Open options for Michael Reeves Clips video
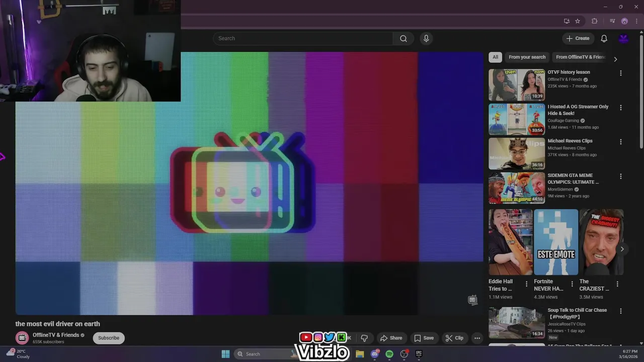The width and height of the screenshot is (644, 362). tap(620, 142)
